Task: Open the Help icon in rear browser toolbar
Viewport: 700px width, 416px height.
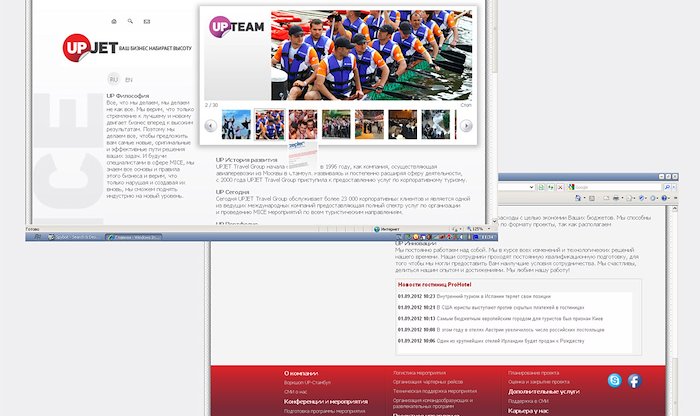Action: coord(664,198)
